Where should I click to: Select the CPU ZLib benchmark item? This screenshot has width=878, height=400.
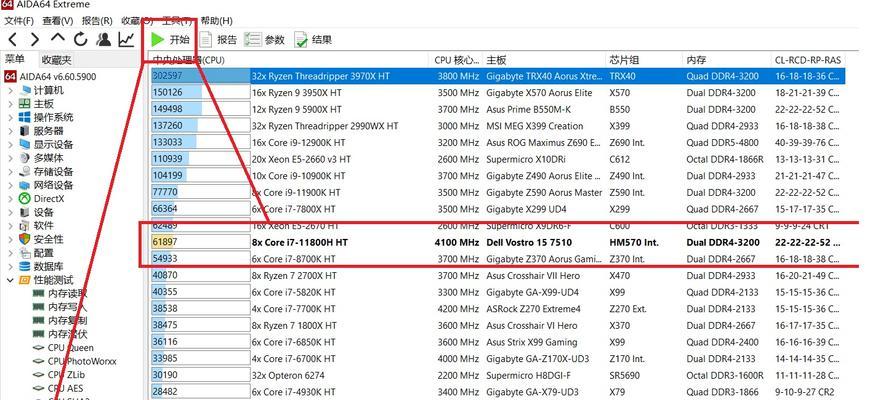59,375
